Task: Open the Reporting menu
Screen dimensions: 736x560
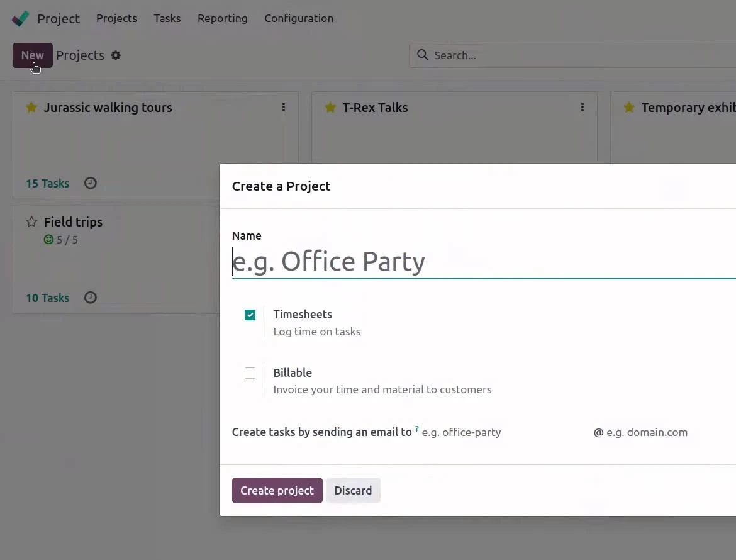Action: click(222, 18)
